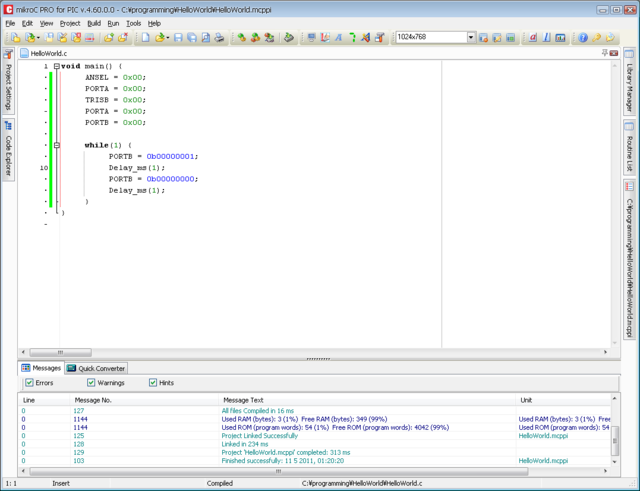Click the Print Preview icon
Screen dimensions: 640x491
(206, 38)
